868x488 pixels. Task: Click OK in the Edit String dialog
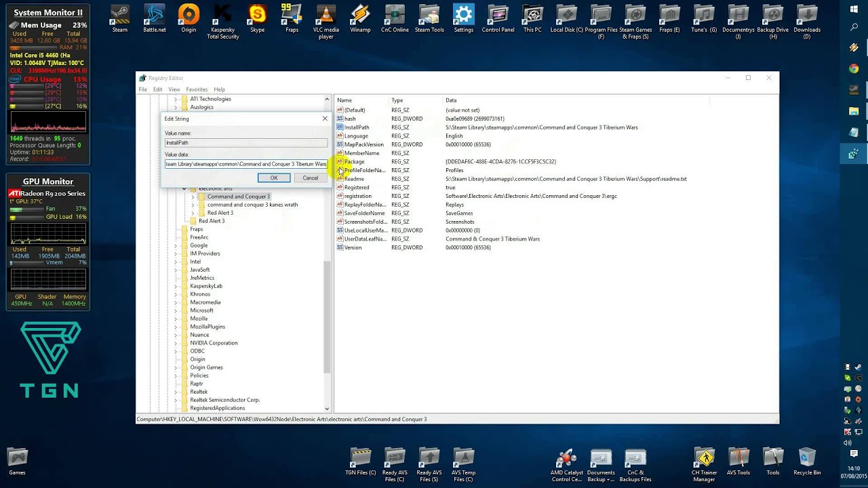(x=274, y=178)
